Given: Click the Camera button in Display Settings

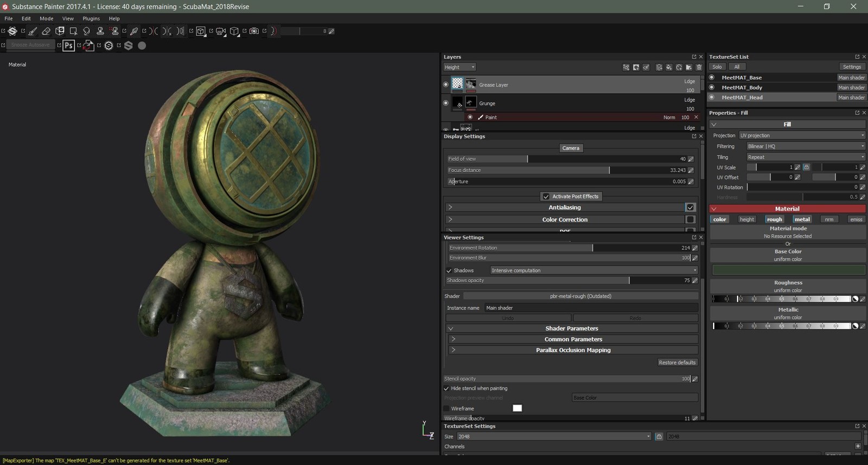Looking at the screenshot, I should point(571,148).
